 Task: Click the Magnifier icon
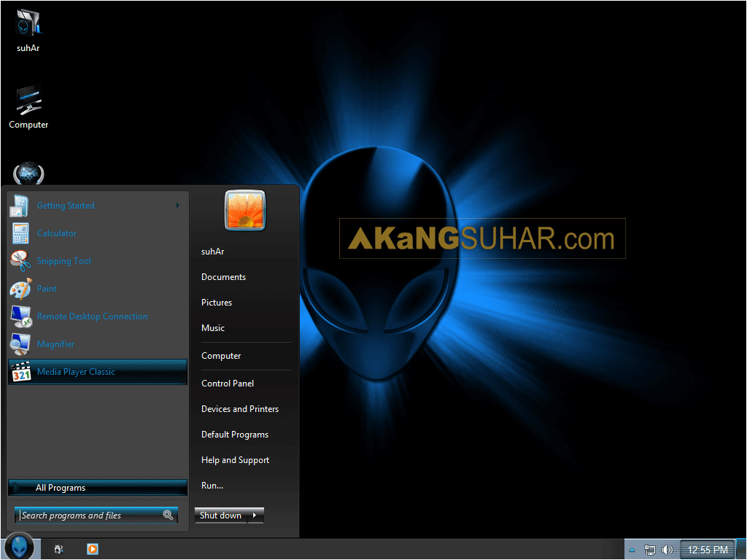20,344
